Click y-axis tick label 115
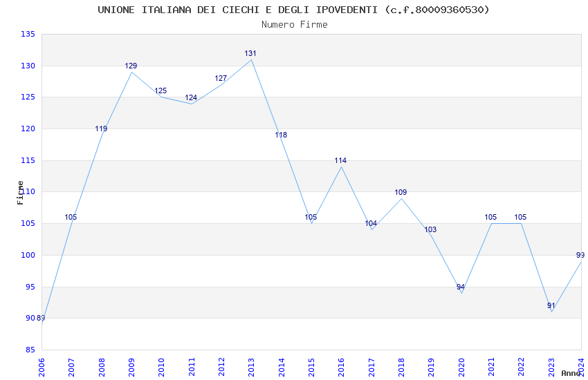588x380 pixels. tap(28, 160)
